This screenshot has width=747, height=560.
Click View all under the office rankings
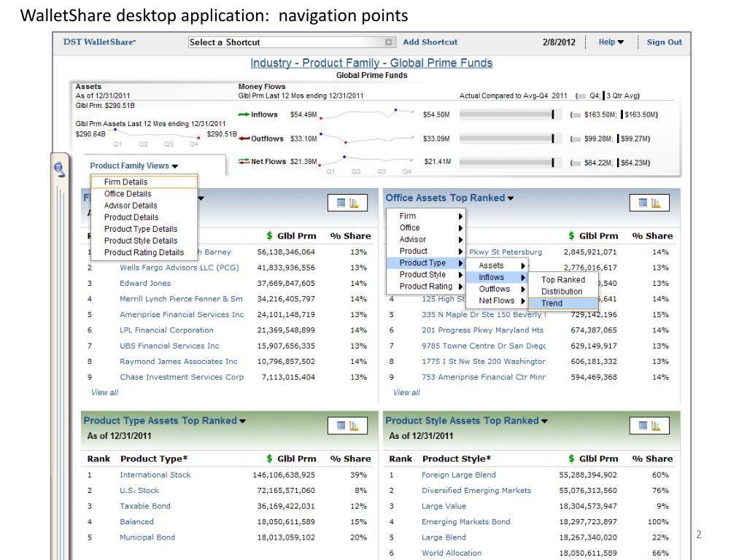pyautogui.click(x=406, y=392)
